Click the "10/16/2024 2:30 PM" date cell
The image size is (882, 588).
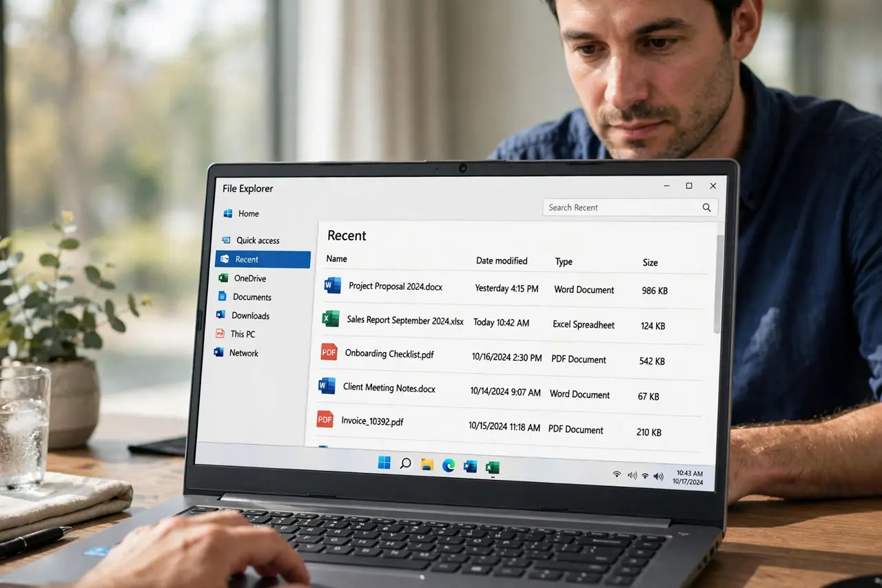point(506,357)
